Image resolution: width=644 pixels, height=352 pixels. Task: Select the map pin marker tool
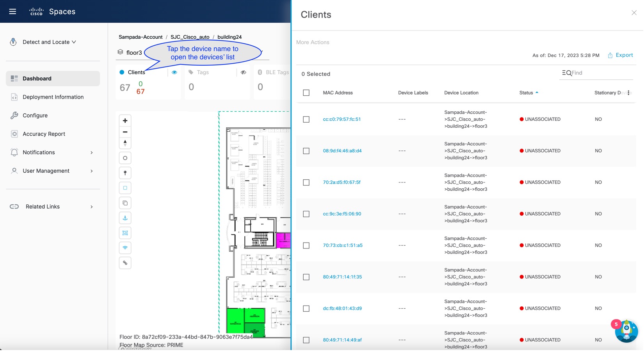125,173
